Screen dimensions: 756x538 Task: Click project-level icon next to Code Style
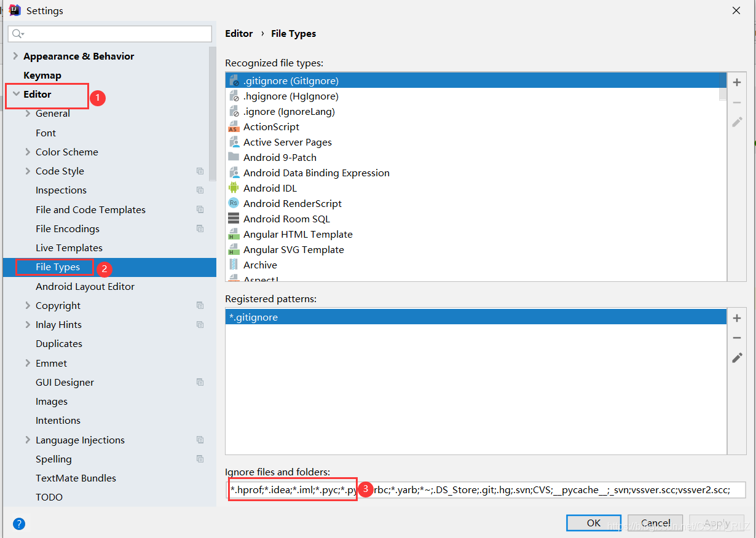200,171
